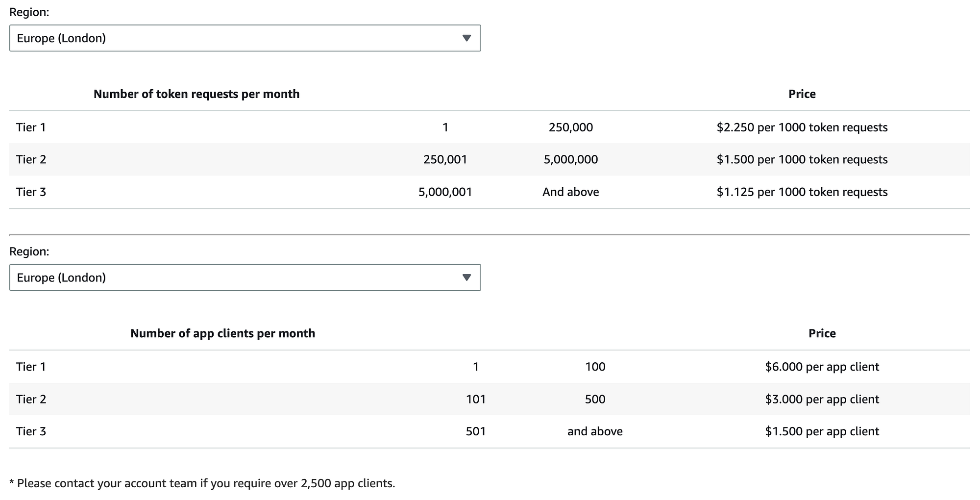The height and width of the screenshot is (500, 980).
Task: Click '$3.000 per app client'
Action: pos(822,399)
